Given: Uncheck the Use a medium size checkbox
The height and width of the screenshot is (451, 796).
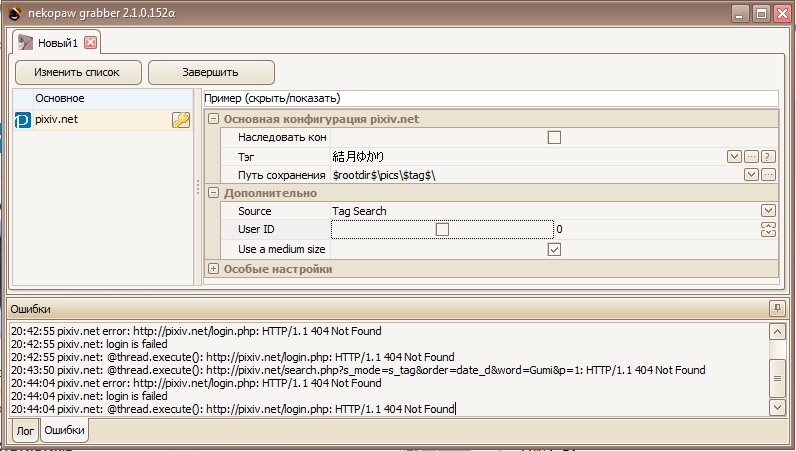Looking at the screenshot, I should (554, 249).
